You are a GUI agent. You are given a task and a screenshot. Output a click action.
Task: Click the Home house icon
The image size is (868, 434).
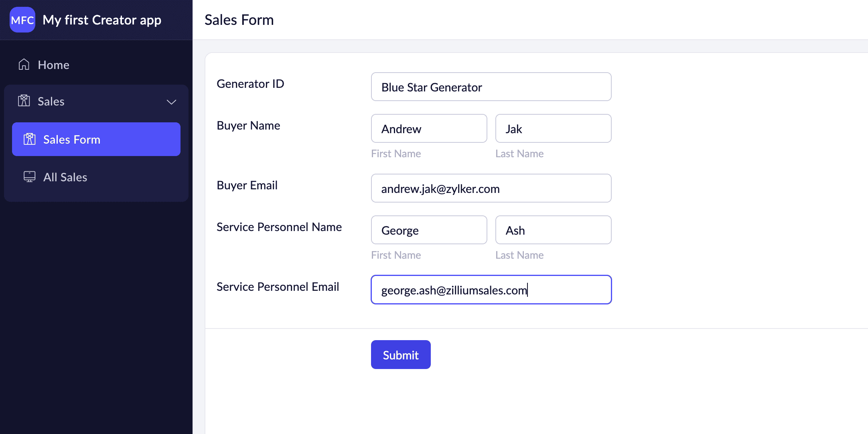(x=24, y=65)
